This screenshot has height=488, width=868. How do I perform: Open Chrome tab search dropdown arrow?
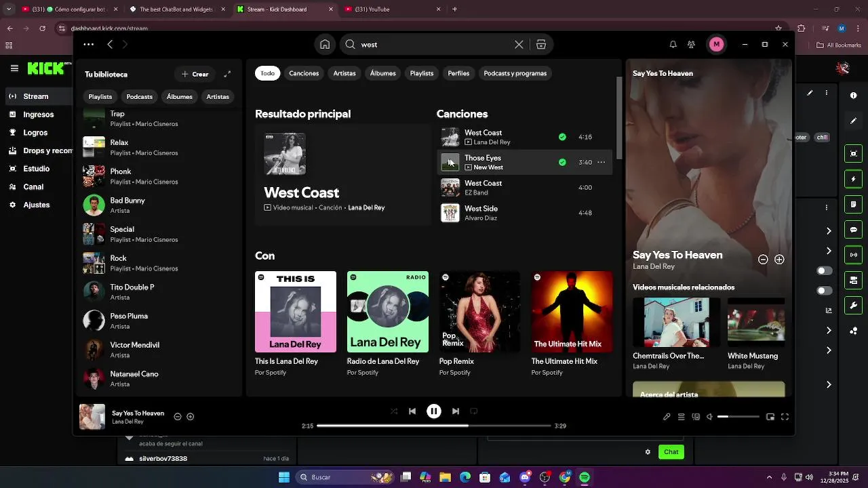(9, 9)
